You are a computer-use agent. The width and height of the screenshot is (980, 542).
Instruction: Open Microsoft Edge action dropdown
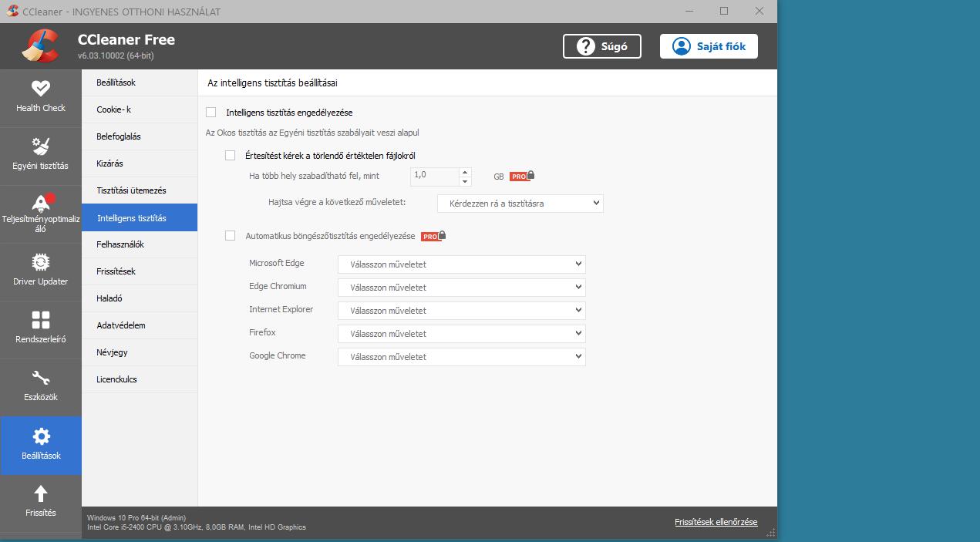click(x=462, y=264)
